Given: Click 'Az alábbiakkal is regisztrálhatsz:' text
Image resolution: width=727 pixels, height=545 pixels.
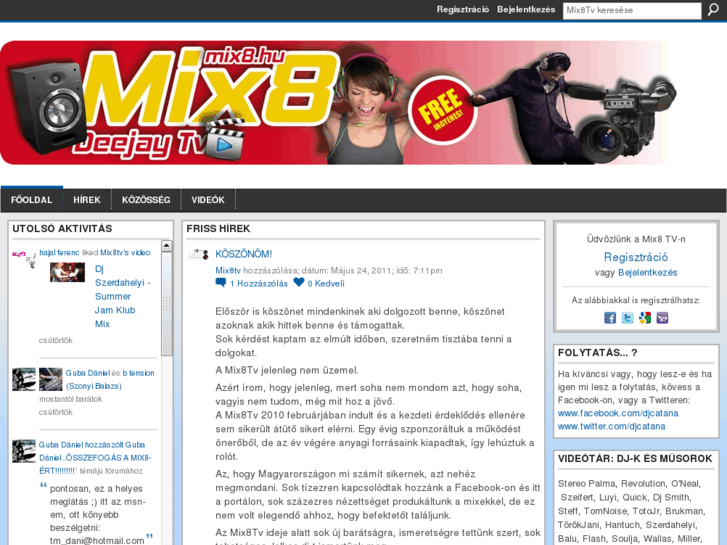Looking at the screenshot, I should [x=636, y=300].
